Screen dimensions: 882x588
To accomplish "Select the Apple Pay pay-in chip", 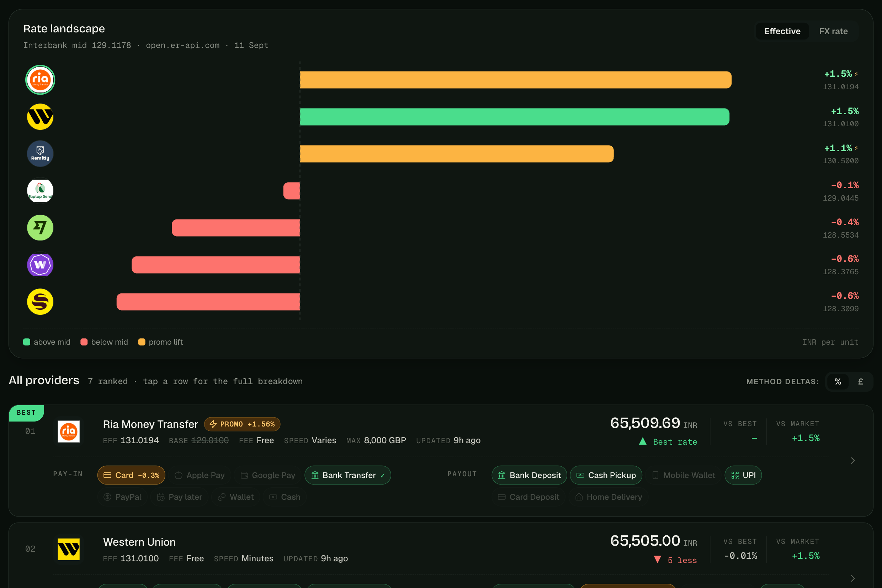I will [x=200, y=475].
